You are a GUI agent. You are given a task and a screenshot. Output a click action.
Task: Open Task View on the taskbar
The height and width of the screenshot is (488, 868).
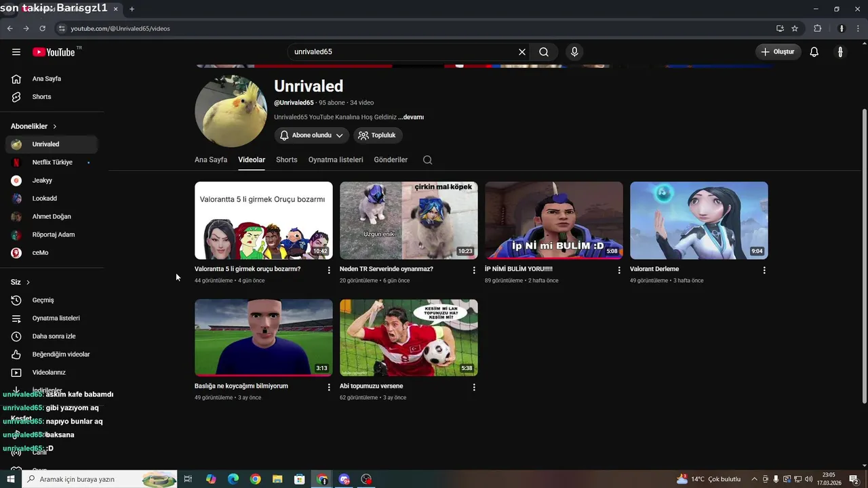(188, 479)
